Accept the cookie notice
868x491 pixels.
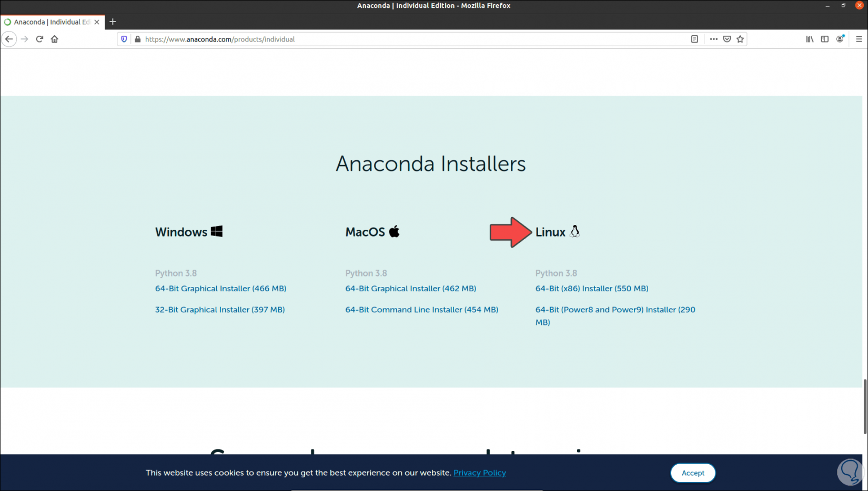pyautogui.click(x=693, y=473)
